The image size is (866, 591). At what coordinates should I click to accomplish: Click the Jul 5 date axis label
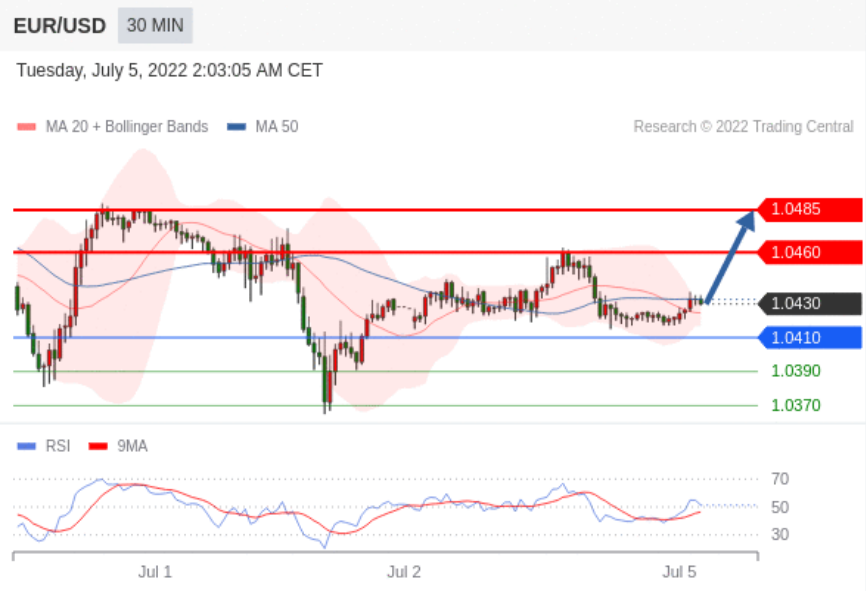coord(679,572)
